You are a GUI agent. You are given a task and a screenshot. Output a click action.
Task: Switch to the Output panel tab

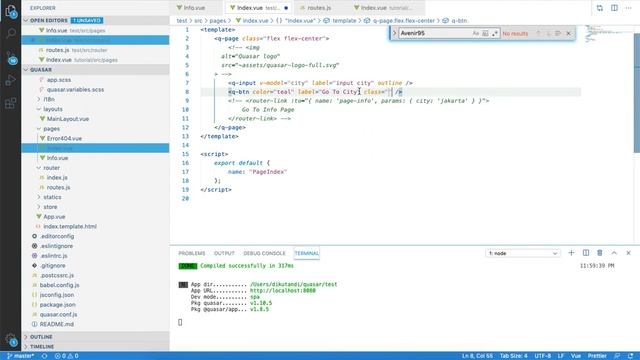(224, 253)
